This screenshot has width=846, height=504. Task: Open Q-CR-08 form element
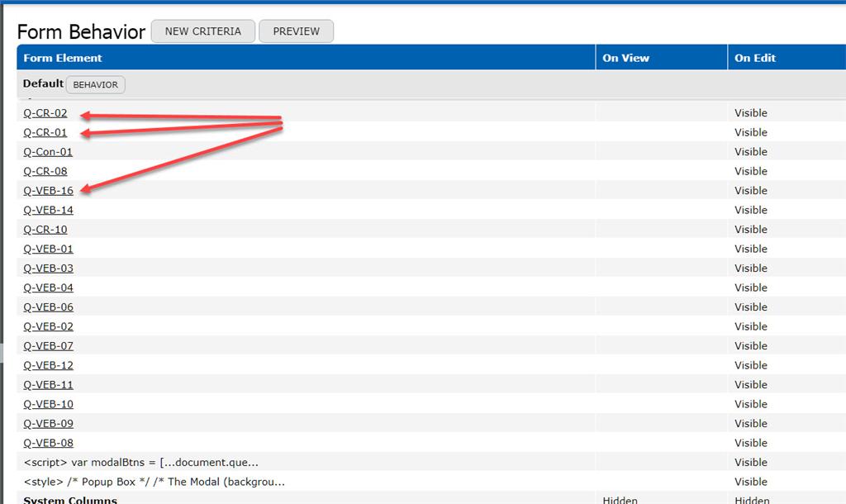45,171
